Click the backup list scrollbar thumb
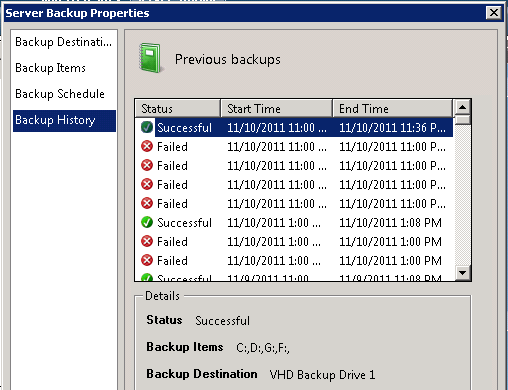This screenshot has height=390, width=508. (462, 120)
